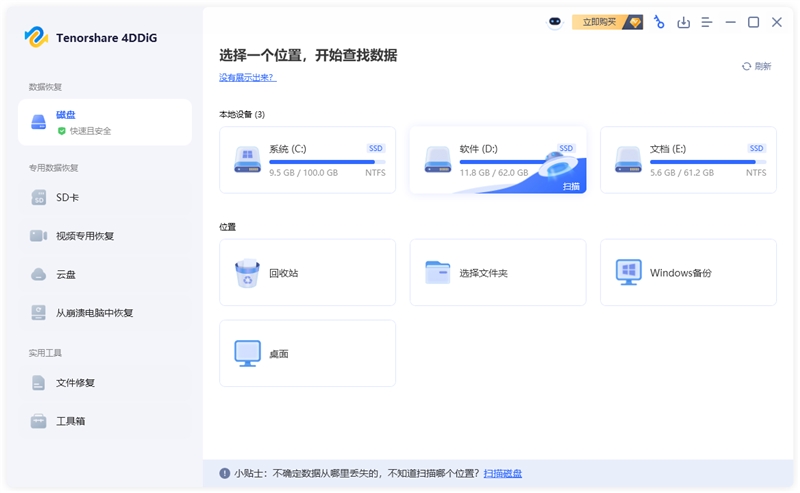800x493 pixels.
Task: Click the 立即购买 buy now button
Action: click(x=607, y=22)
